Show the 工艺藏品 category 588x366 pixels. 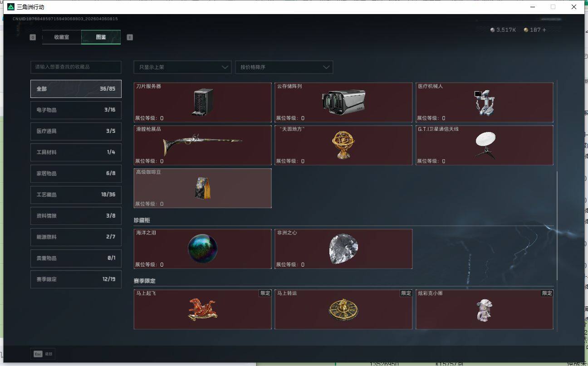[76, 195]
